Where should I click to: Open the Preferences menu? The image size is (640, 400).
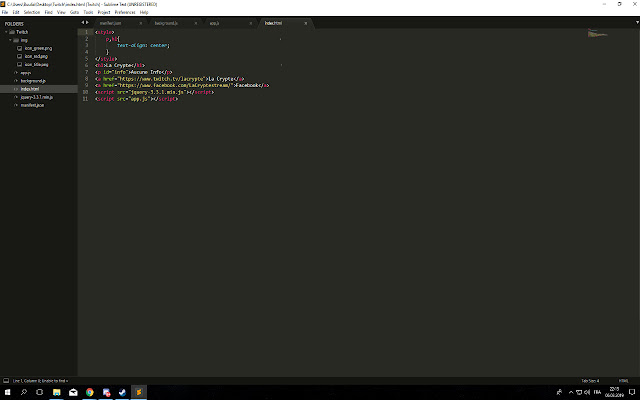click(125, 12)
